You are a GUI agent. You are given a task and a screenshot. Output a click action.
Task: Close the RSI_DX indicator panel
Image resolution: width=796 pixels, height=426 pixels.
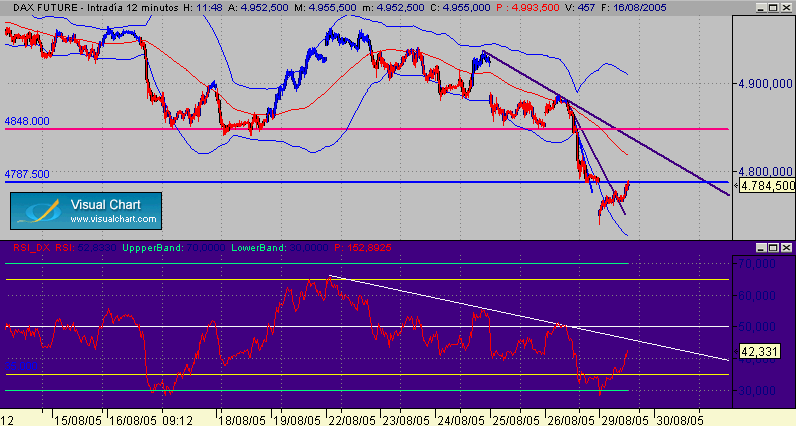(786, 248)
